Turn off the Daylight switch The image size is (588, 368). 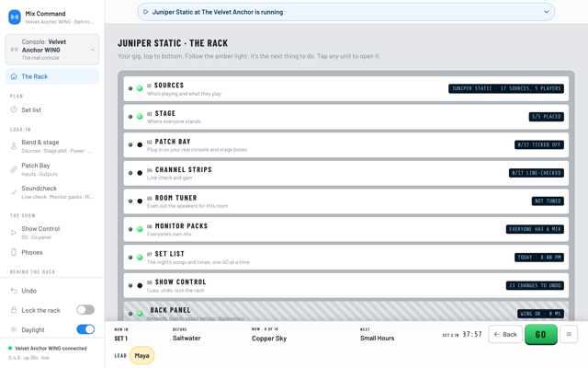[85, 329]
